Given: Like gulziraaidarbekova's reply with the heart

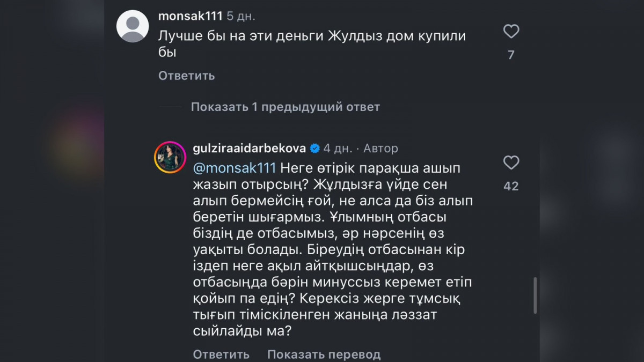Looking at the screenshot, I should tap(511, 162).
